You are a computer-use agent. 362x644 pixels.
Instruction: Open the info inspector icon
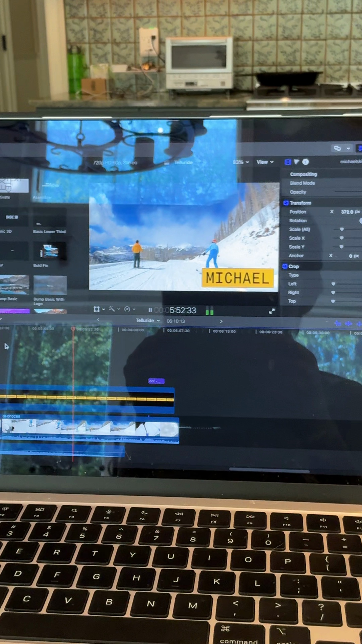(305, 162)
